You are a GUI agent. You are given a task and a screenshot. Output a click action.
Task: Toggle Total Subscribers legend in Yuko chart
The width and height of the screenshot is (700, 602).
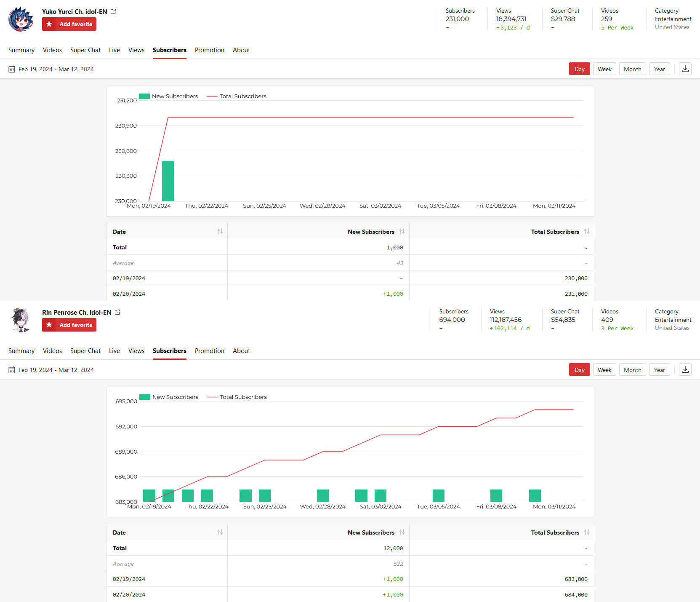237,96
